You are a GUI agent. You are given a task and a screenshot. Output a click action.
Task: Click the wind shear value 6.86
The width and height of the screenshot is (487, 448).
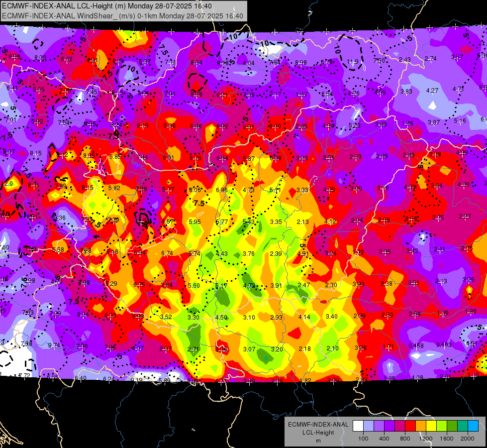(222, 190)
